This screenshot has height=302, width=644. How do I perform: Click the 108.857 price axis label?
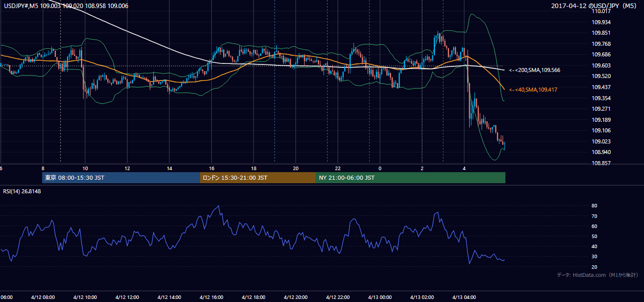[602, 163]
